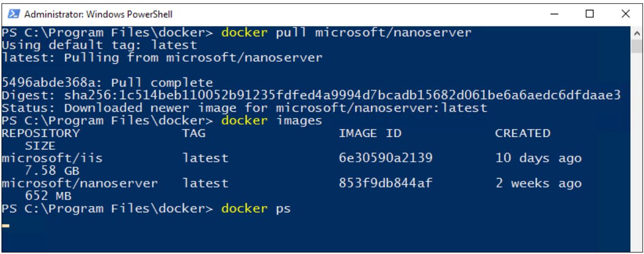Click the blinking cursor on last line
The image size is (644, 254).
click(x=6, y=226)
